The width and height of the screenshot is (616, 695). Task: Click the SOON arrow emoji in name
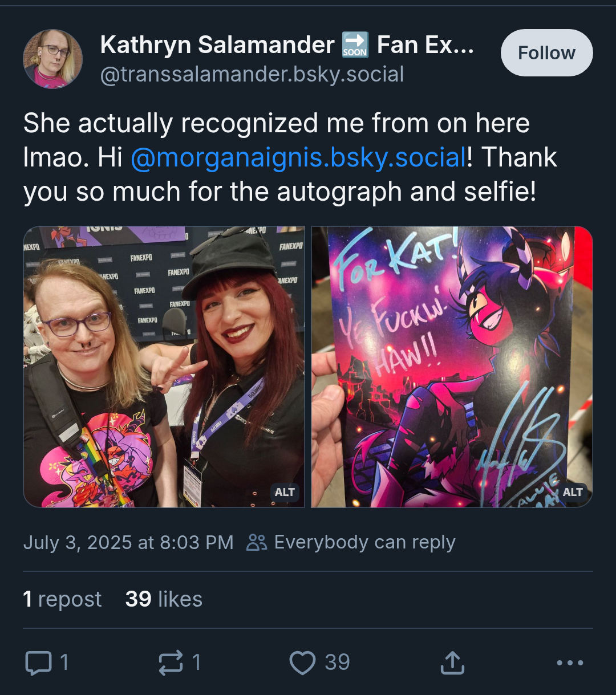point(355,45)
